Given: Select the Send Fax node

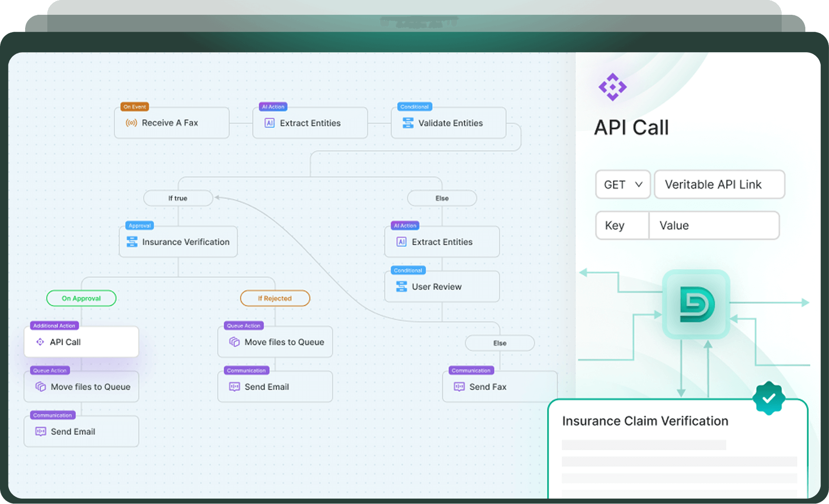Looking at the screenshot, I should click(500, 387).
